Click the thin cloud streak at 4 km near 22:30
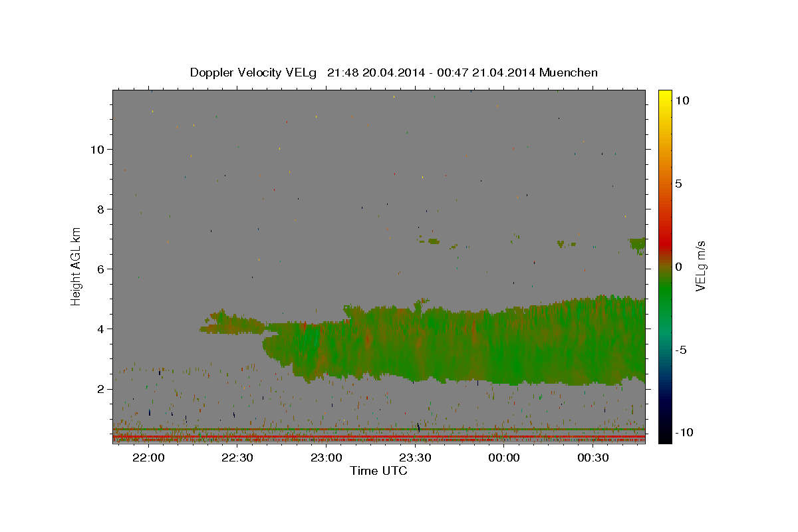 233,324
